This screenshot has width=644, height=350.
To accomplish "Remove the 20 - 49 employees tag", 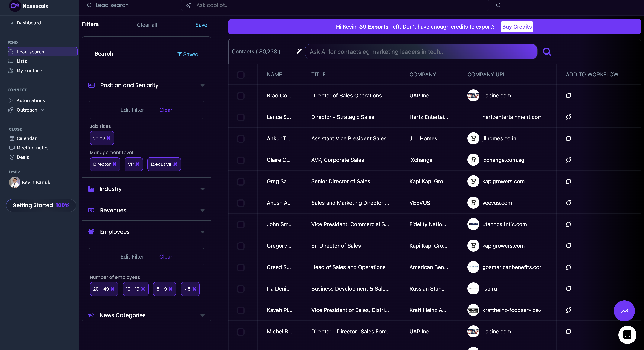I will click(113, 289).
